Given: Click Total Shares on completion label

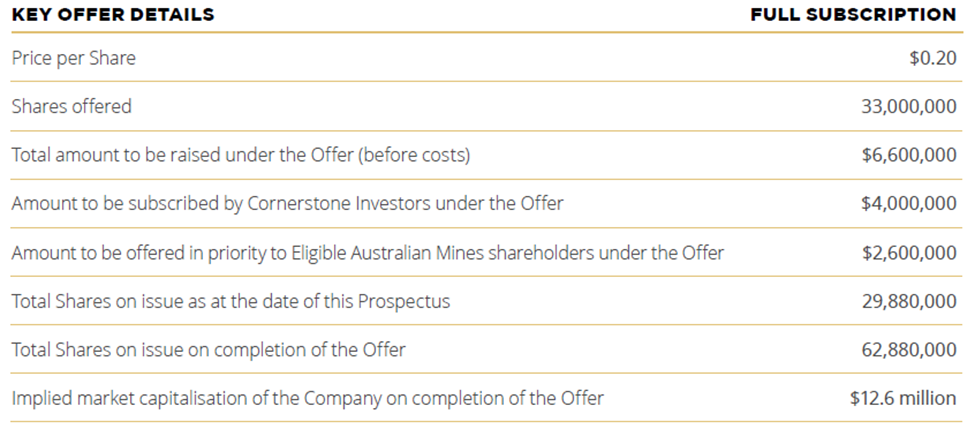Looking at the screenshot, I should tap(208, 349).
